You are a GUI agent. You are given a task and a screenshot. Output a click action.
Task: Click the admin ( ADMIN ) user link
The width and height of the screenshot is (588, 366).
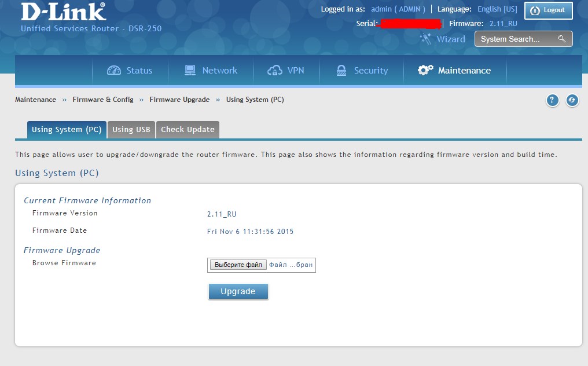(x=398, y=9)
